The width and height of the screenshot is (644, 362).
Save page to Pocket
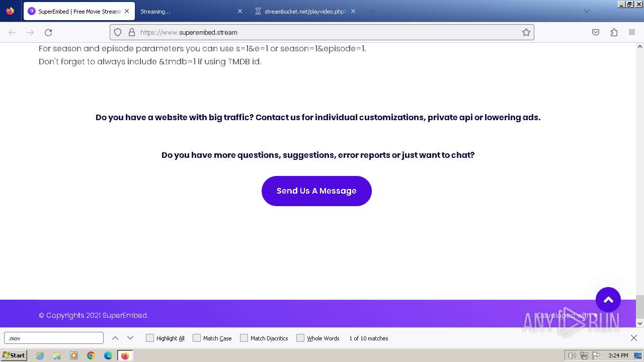pyautogui.click(x=596, y=32)
